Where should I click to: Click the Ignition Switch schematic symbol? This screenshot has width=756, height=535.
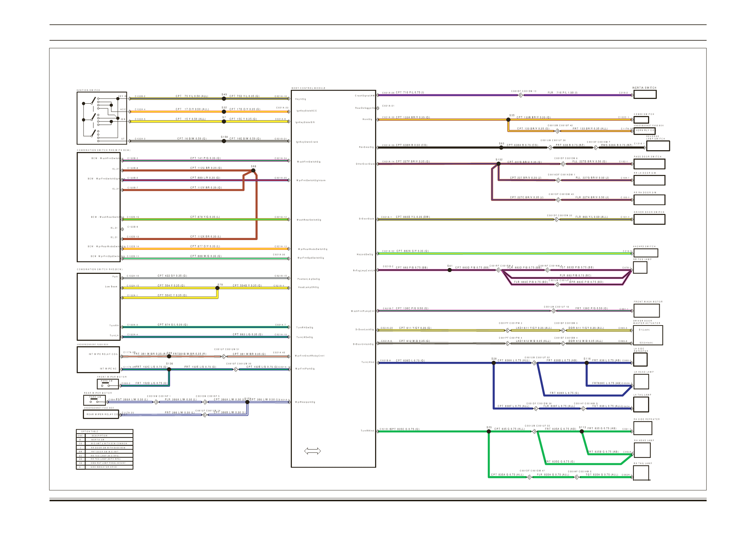pos(102,118)
